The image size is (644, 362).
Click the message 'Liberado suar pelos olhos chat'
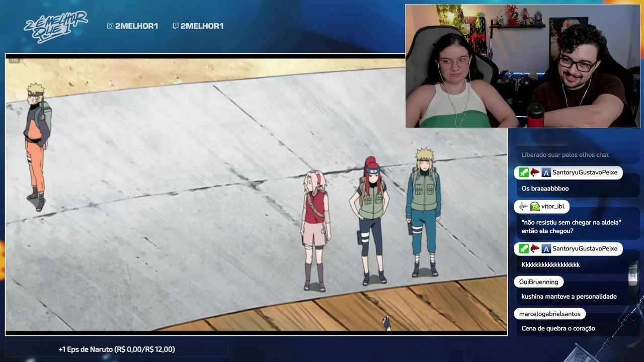[x=565, y=155]
